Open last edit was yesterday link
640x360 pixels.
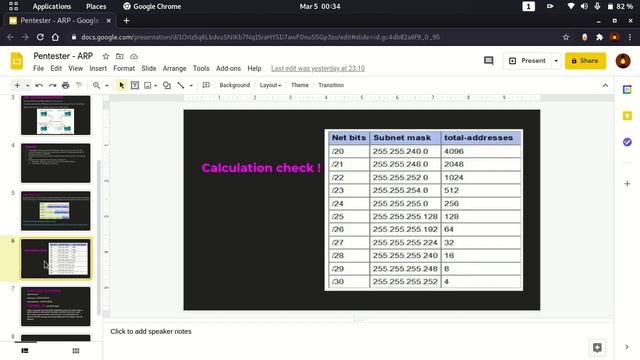[x=318, y=69]
